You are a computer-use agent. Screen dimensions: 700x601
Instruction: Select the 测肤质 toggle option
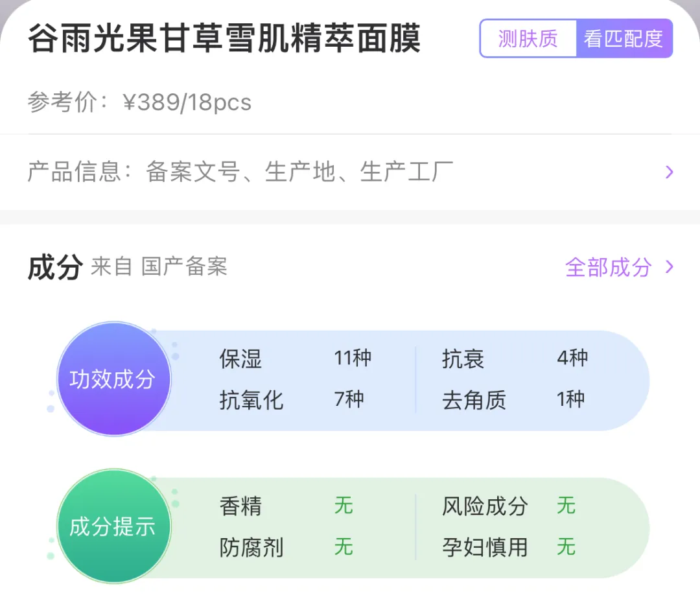[x=528, y=39]
